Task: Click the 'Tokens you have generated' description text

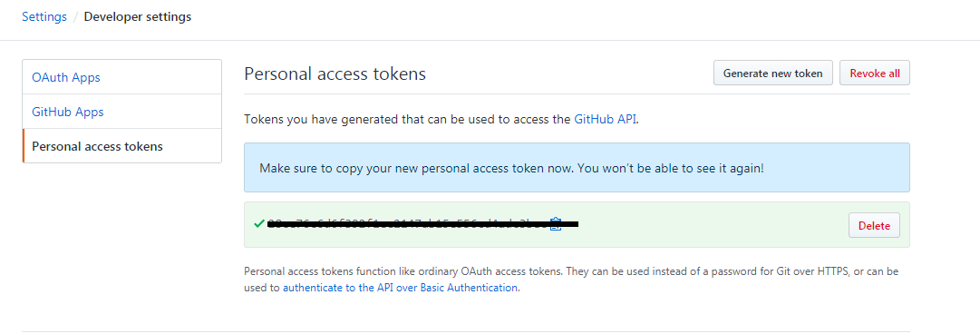Action: [441, 119]
